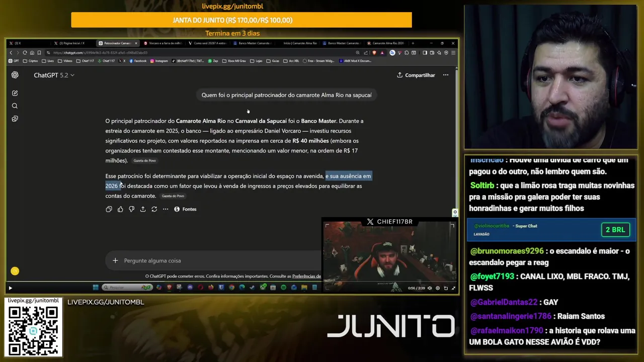Viewport: 644px width, 362px height.
Task: Toggle the video player fullscreen
Action: point(454,288)
